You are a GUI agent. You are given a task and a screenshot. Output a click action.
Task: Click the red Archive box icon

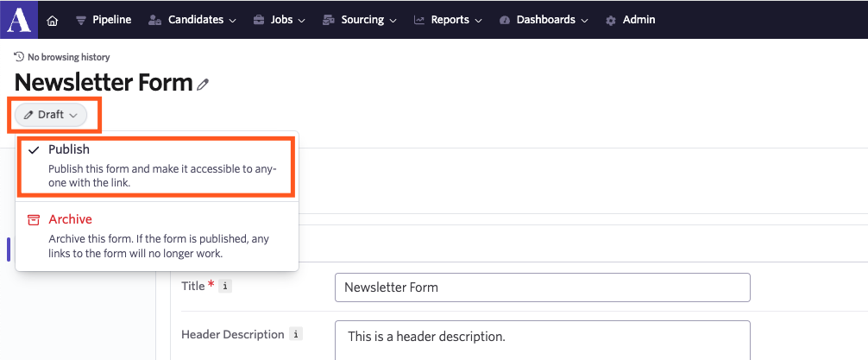pos(34,220)
